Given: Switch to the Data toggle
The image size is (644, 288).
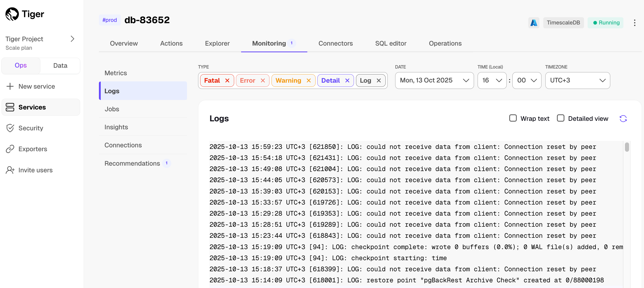Looking at the screenshot, I should coord(60,66).
